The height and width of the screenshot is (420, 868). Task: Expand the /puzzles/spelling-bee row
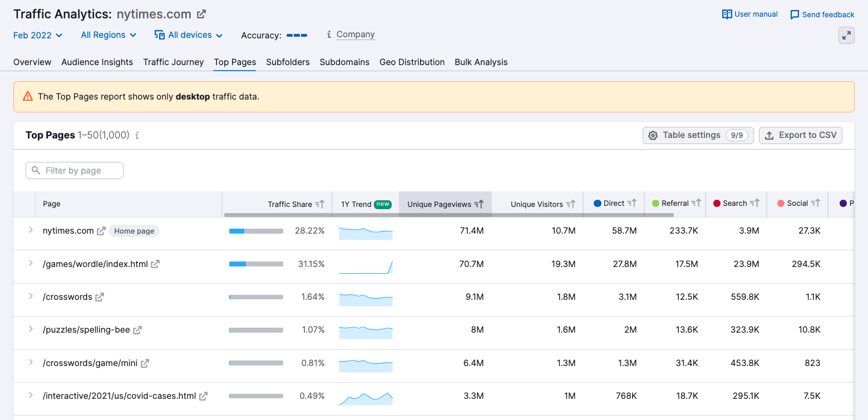[31, 329]
